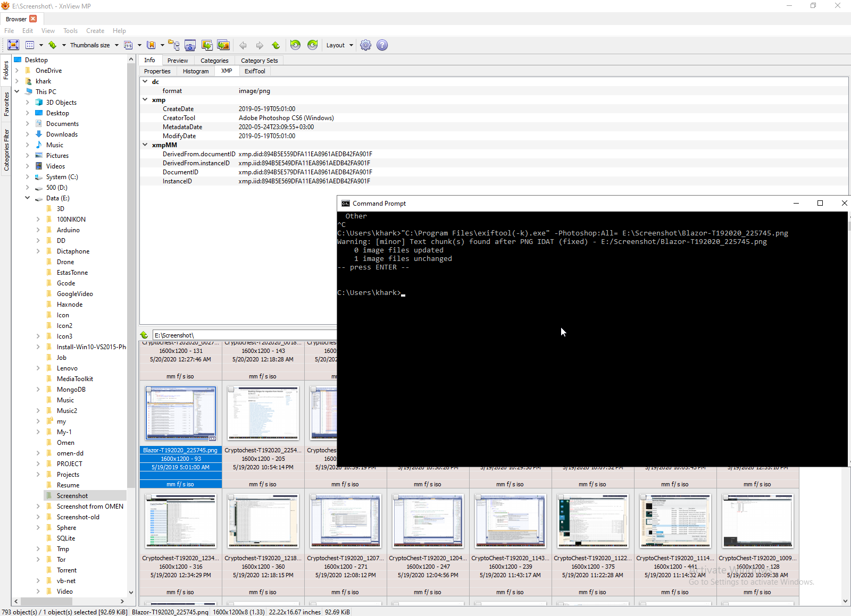The image size is (851, 616).
Task: Click the batch convert toolbar icon
Action: (x=207, y=45)
